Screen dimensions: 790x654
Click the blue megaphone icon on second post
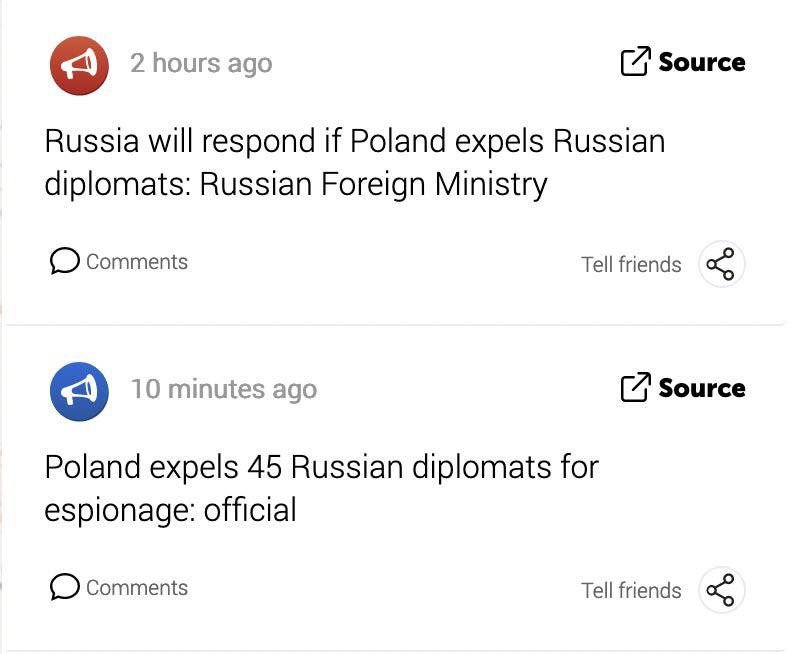coord(79,391)
